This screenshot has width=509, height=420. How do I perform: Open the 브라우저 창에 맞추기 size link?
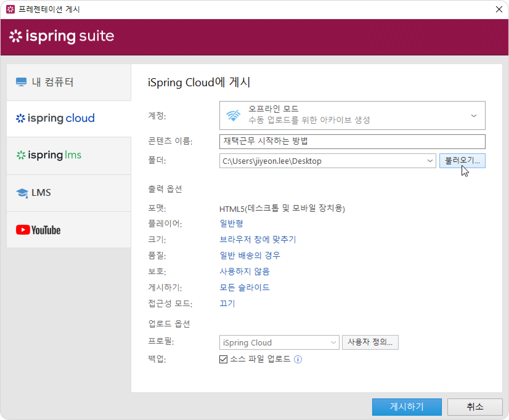tap(258, 240)
